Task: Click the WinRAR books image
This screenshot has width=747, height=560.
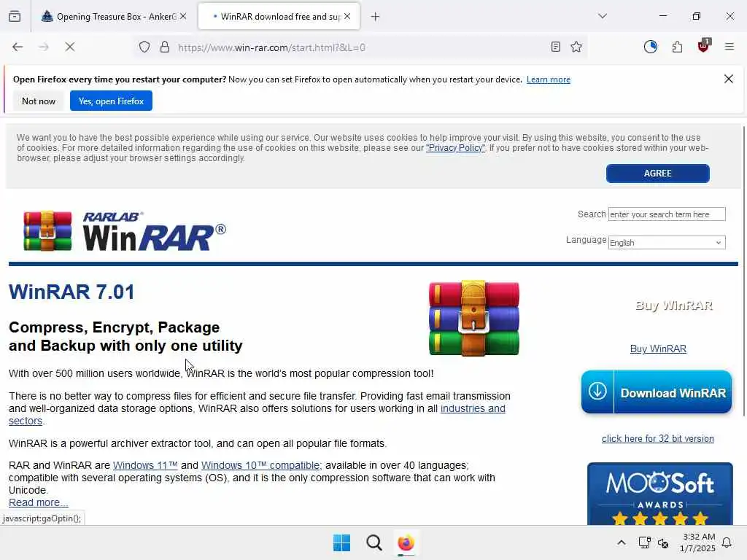Action: point(474,318)
